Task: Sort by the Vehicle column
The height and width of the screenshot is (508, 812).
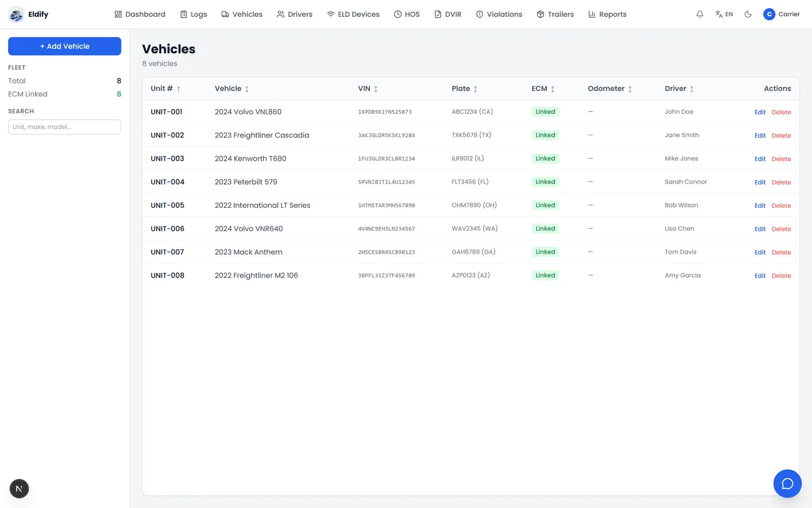Action: point(232,89)
